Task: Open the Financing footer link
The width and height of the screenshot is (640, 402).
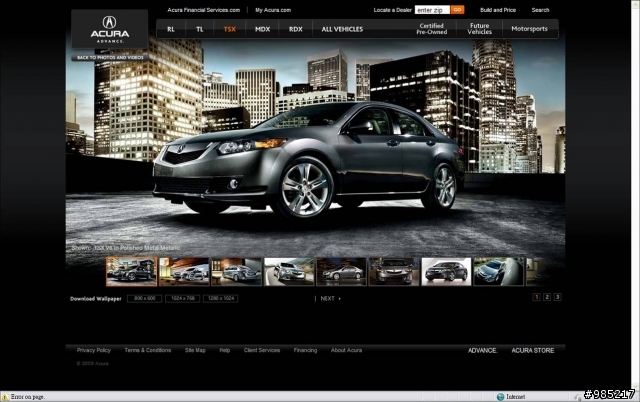Action: tap(305, 350)
